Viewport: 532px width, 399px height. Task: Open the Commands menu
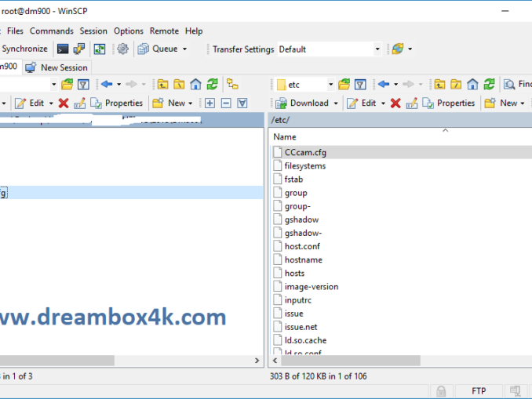(x=52, y=31)
